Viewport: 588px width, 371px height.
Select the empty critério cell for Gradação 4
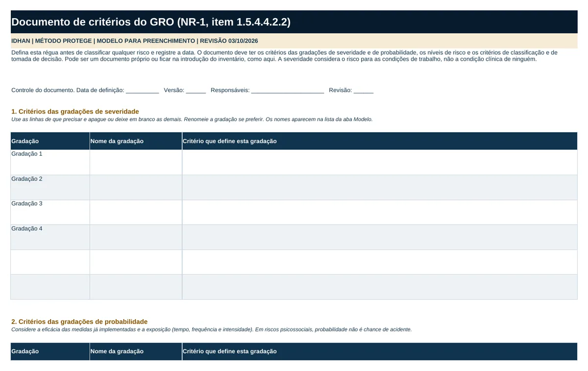(380, 237)
